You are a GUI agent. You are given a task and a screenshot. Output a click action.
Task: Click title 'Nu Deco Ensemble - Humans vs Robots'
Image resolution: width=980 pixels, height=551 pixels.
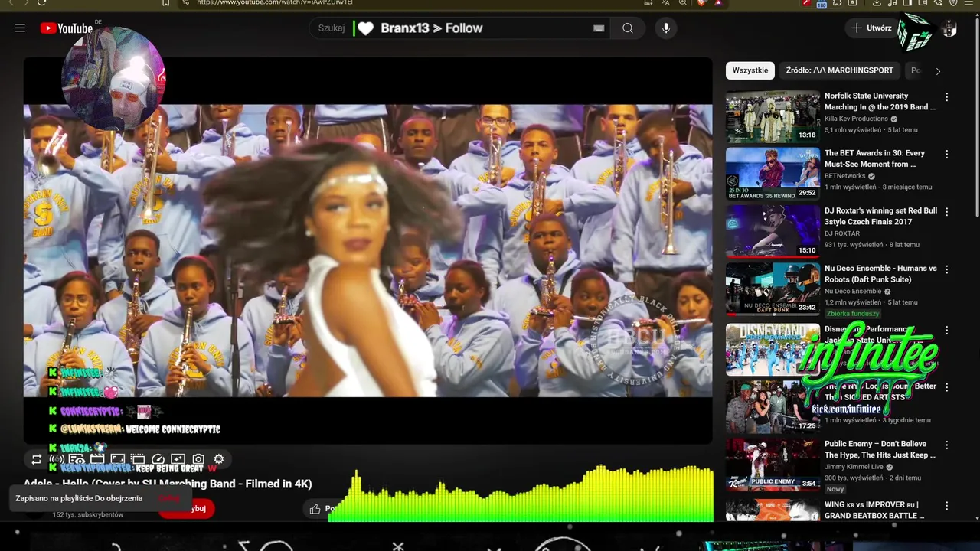click(x=880, y=274)
